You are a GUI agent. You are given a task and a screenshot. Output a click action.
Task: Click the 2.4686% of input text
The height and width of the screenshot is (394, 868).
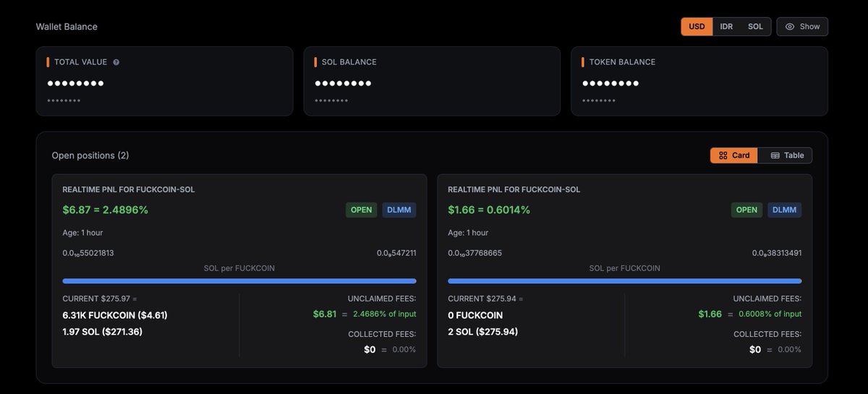click(385, 314)
